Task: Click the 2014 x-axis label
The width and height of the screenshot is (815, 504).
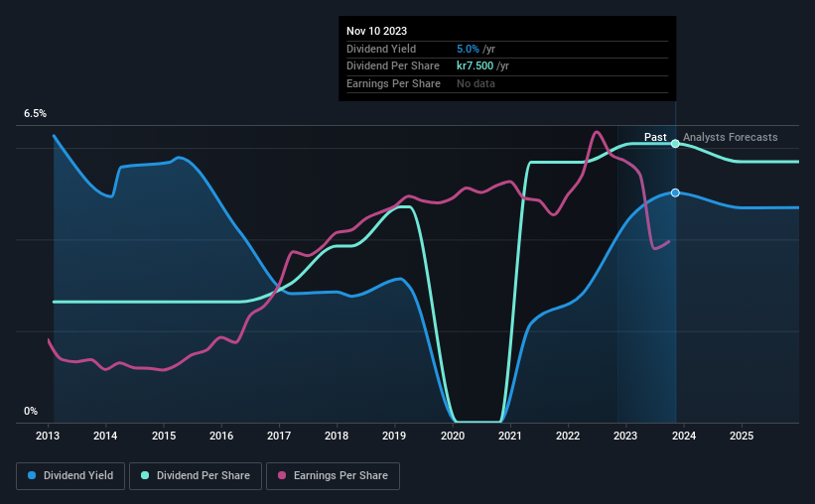Action: pos(105,436)
